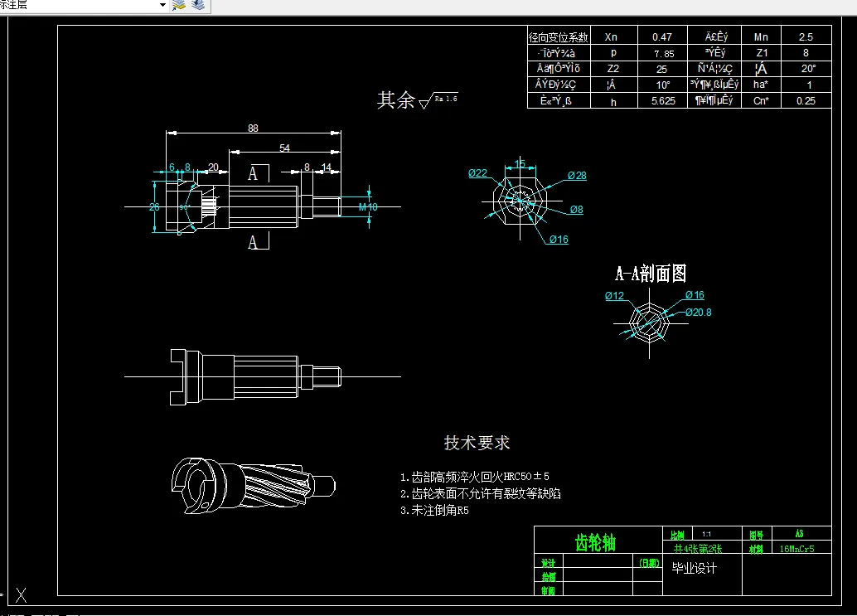Select the M10 thread dimension

click(368, 207)
